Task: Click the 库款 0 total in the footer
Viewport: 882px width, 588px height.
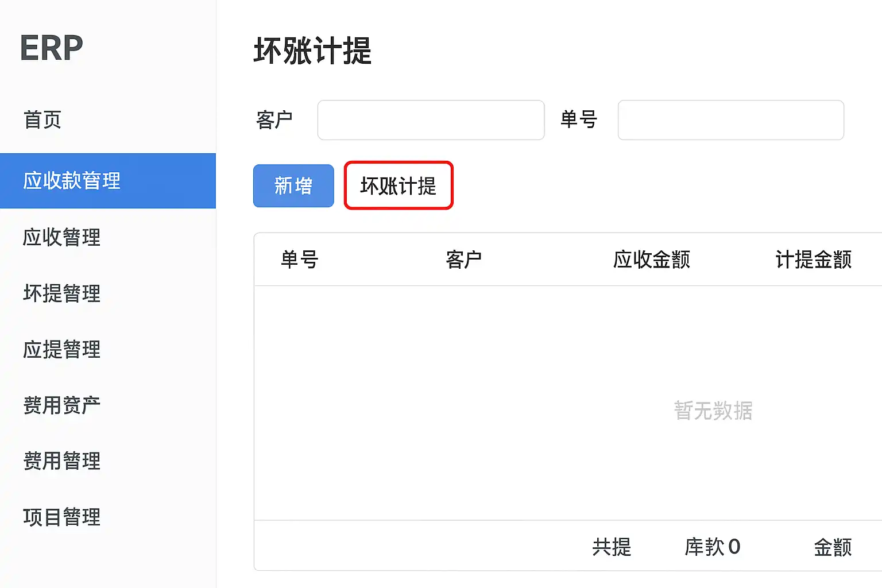Action: (712, 547)
